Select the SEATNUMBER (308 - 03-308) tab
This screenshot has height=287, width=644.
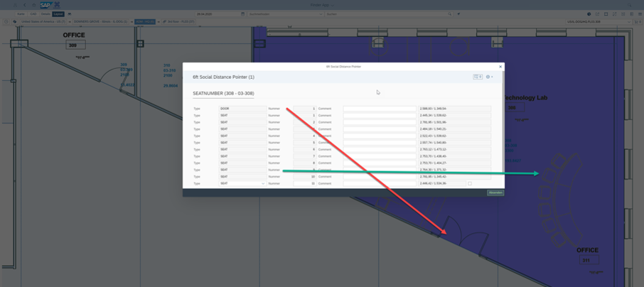(223, 94)
